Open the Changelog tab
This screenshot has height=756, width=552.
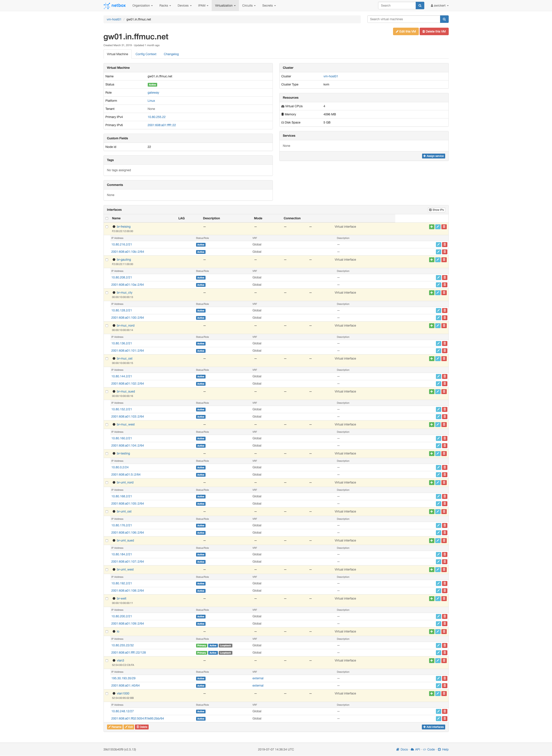[171, 54]
